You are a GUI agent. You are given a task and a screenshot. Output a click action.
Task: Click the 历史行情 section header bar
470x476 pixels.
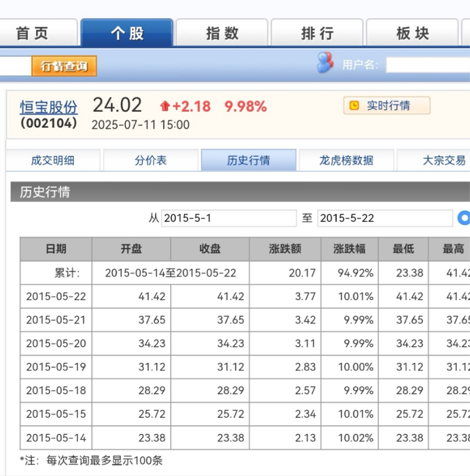click(x=240, y=192)
